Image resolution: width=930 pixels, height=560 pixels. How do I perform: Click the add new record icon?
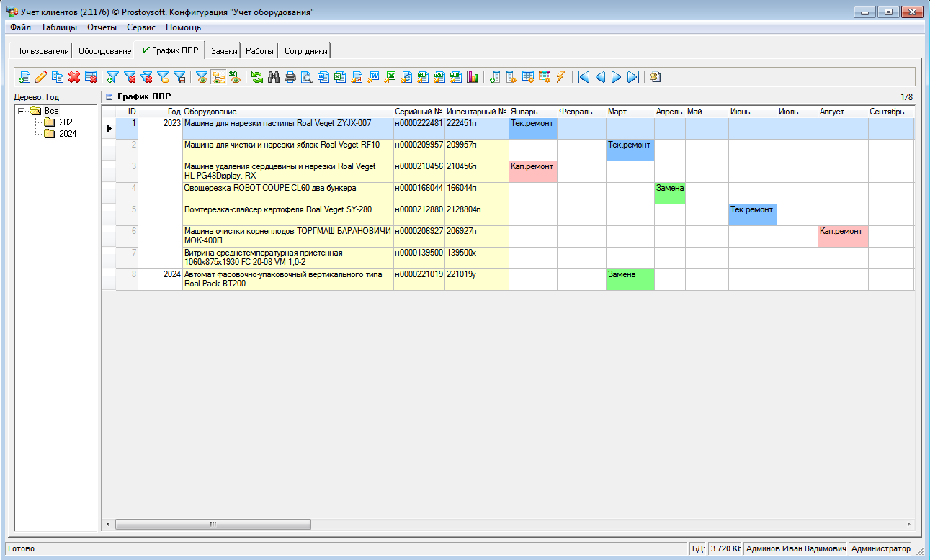point(24,77)
